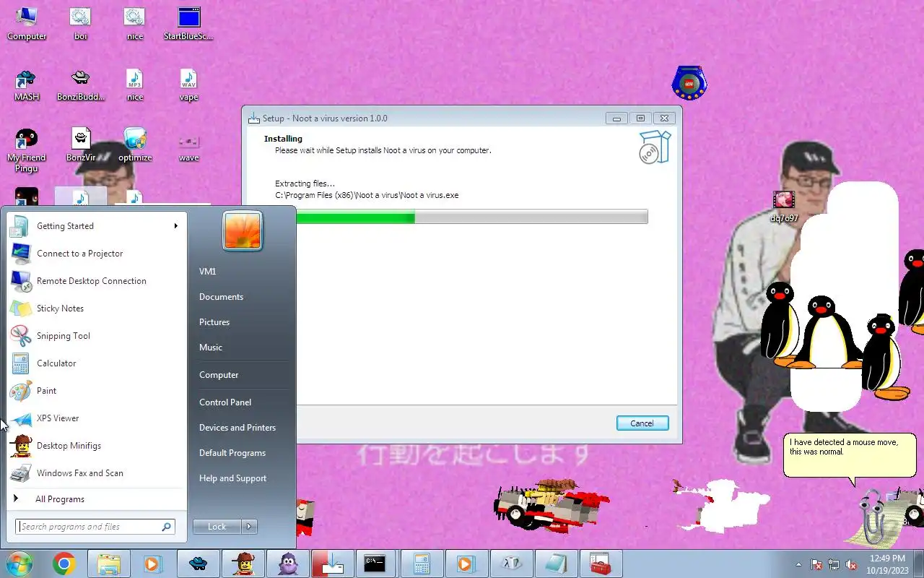The width and height of the screenshot is (924, 578).
Task: Select the vape WAV file
Action: [x=188, y=85]
